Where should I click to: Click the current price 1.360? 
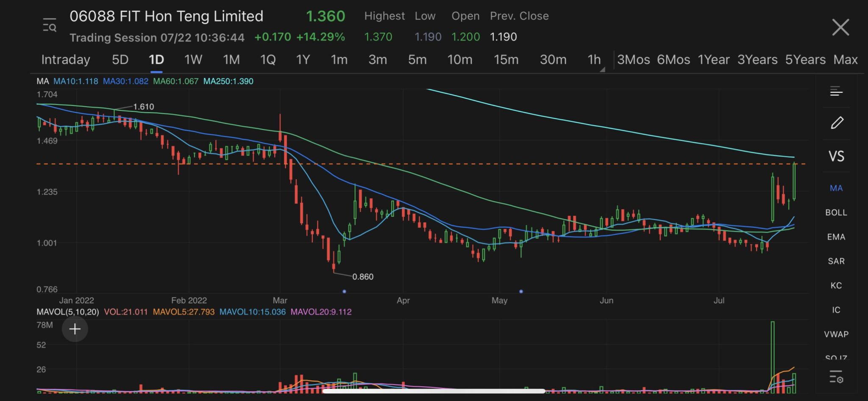point(325,17)
